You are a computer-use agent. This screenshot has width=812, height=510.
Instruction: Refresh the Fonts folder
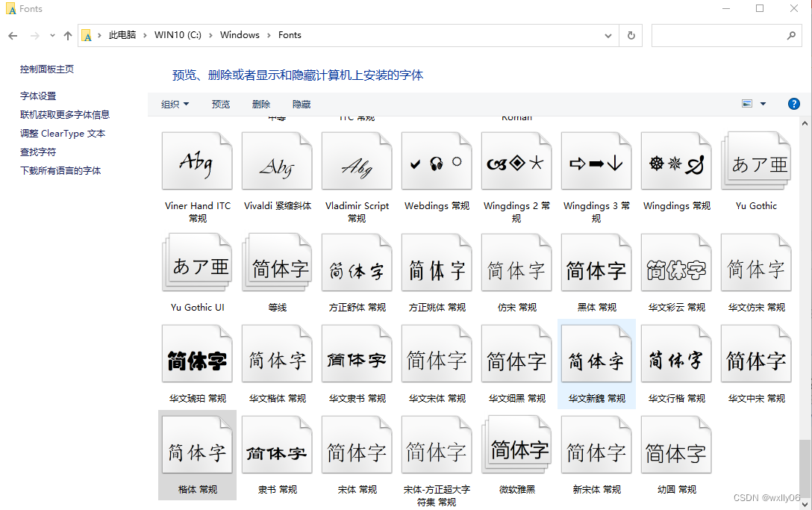(631, 35)
